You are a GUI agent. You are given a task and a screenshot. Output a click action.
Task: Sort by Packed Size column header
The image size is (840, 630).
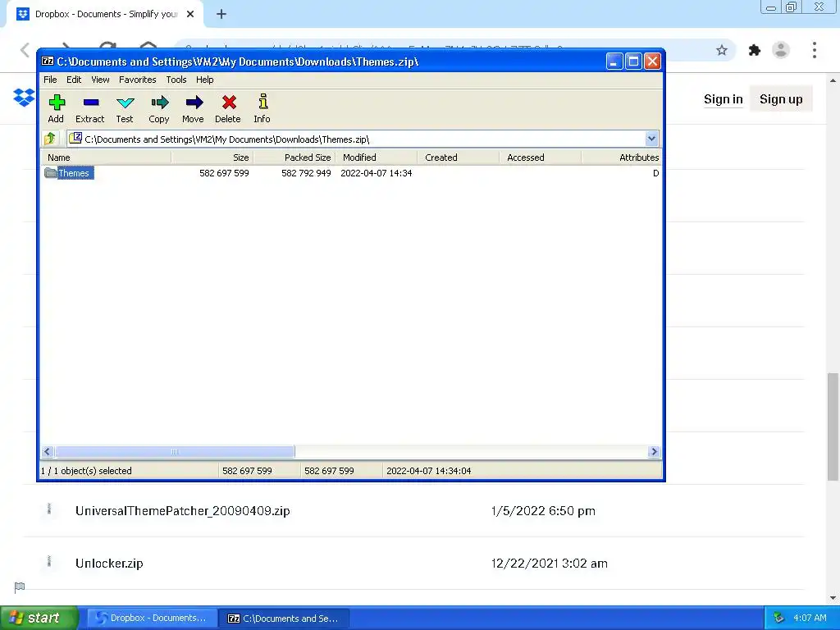pyautogui.click(x=294, y=157)
